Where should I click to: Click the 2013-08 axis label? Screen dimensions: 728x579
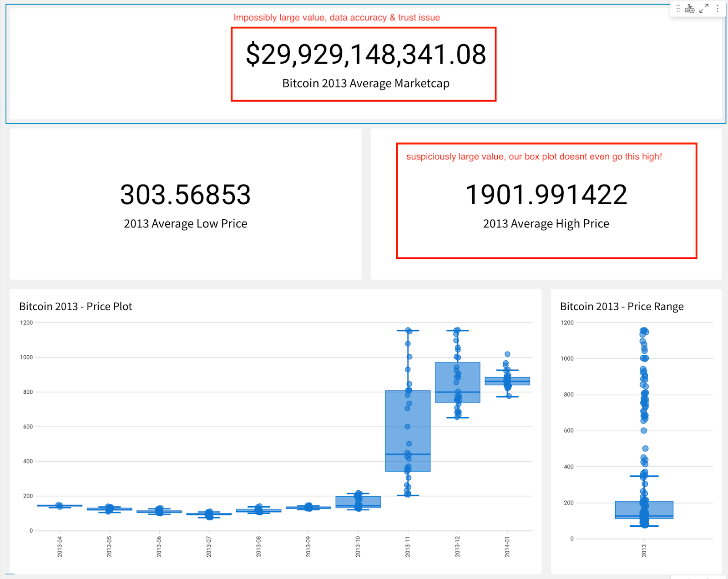pos(258,546)
